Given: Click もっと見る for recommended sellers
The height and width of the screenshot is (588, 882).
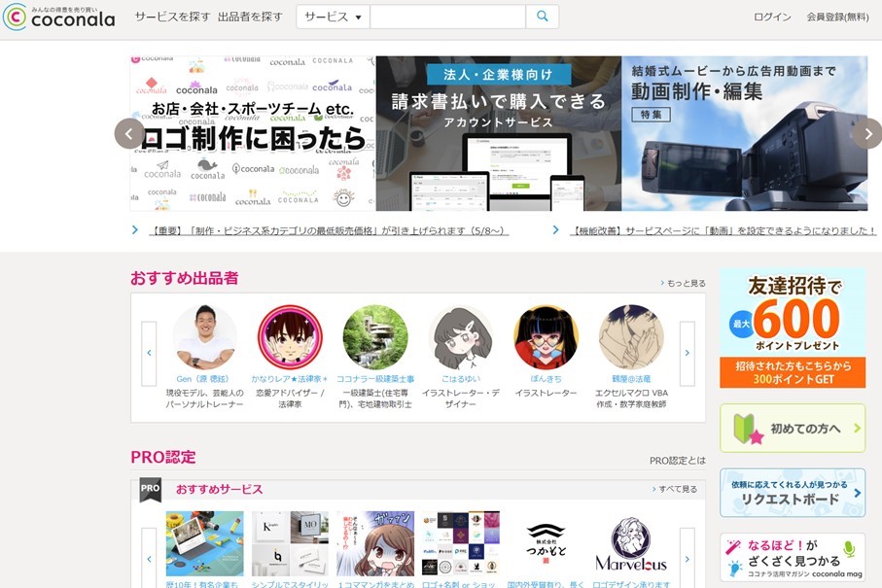Looking at the screenshot, I should [x=686, y=284].
